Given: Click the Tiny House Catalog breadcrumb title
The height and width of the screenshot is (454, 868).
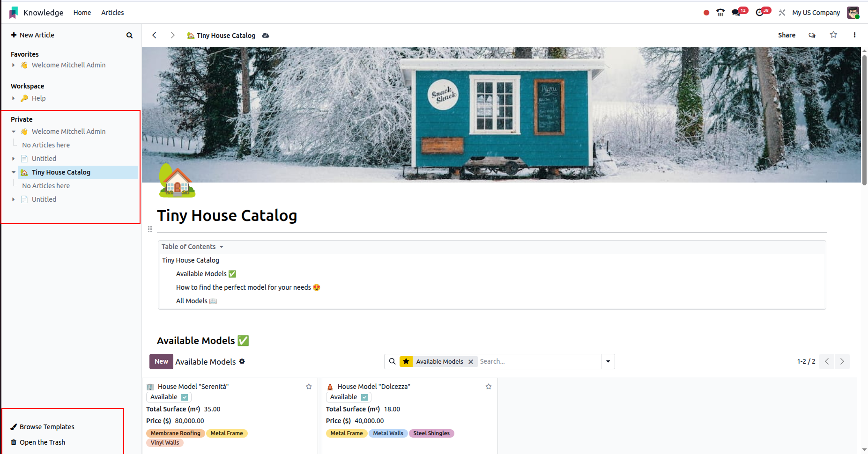Looking at the screenshot, I should [226, 36].
